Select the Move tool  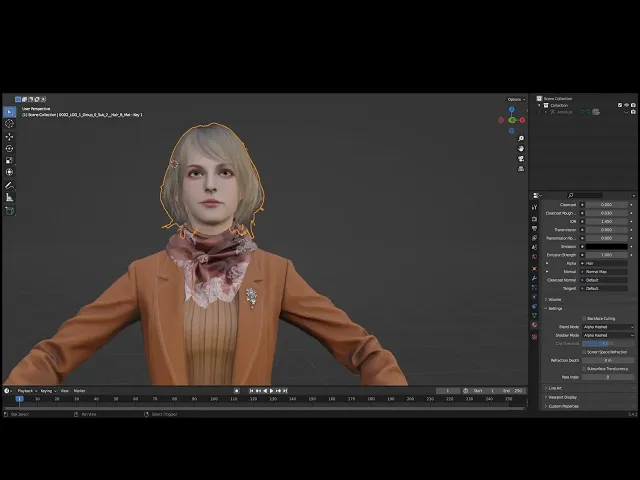pyautogui.click(x=9, y=136)
